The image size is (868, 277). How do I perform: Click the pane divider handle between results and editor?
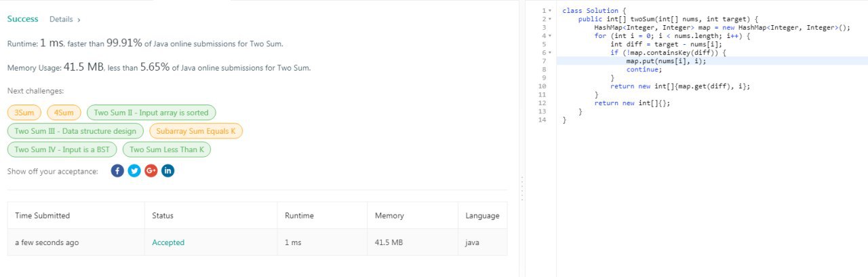pos(521,189)
